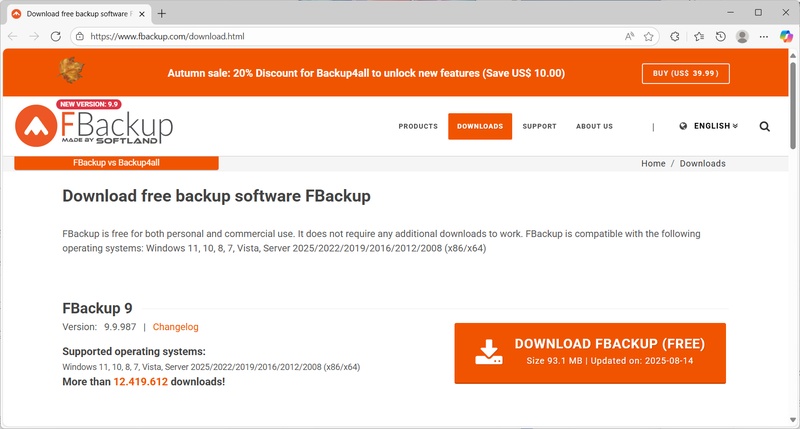Select the DOWNLOADS menu item
The image size is (800, 429).
coord(480,126)
